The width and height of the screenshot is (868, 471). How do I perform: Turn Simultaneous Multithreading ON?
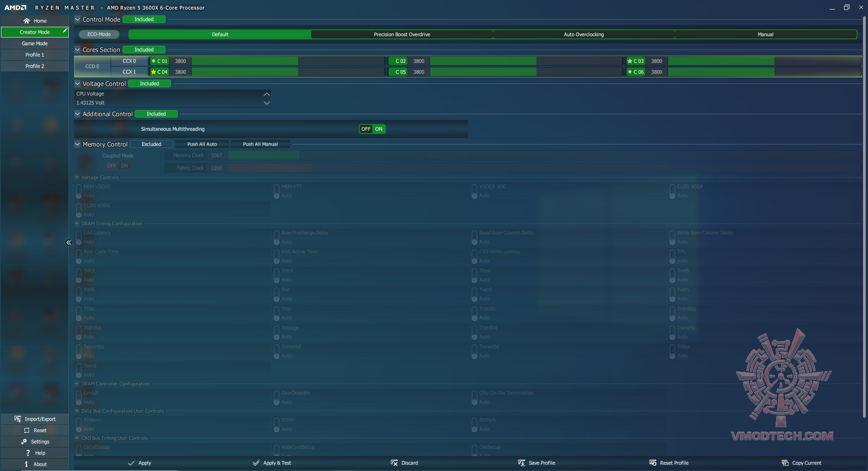click(379, 129)
